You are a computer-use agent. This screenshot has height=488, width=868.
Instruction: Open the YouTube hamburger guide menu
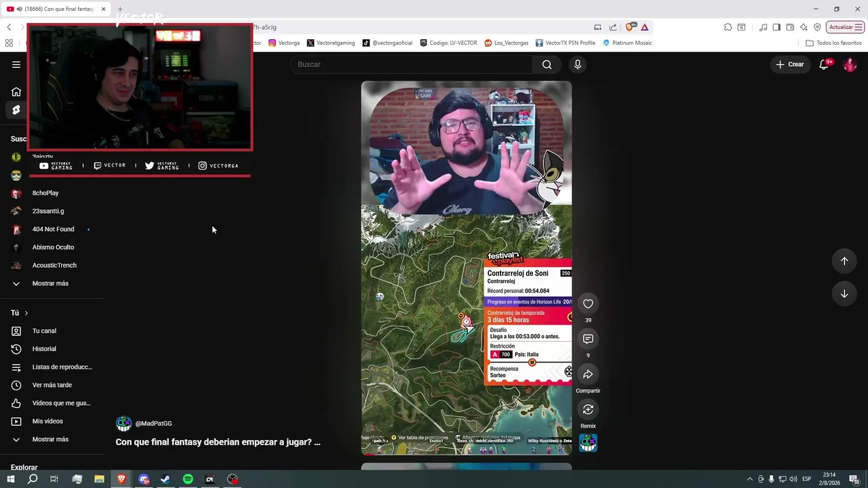16,64
